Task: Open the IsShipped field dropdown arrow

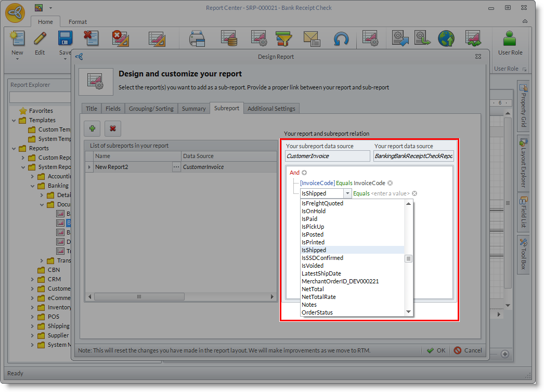Action: [347, 193]
